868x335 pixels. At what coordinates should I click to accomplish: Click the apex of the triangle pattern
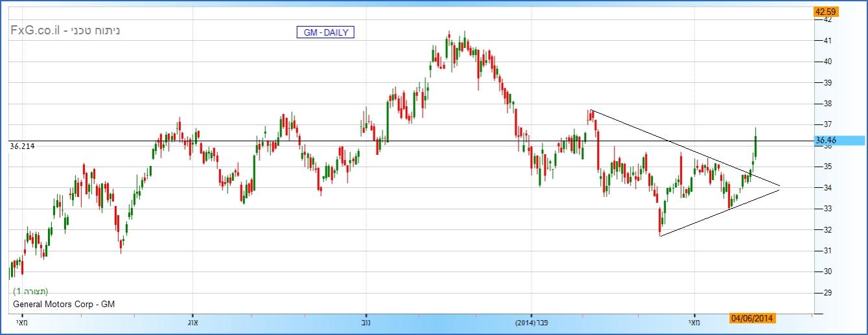point(780,187)
